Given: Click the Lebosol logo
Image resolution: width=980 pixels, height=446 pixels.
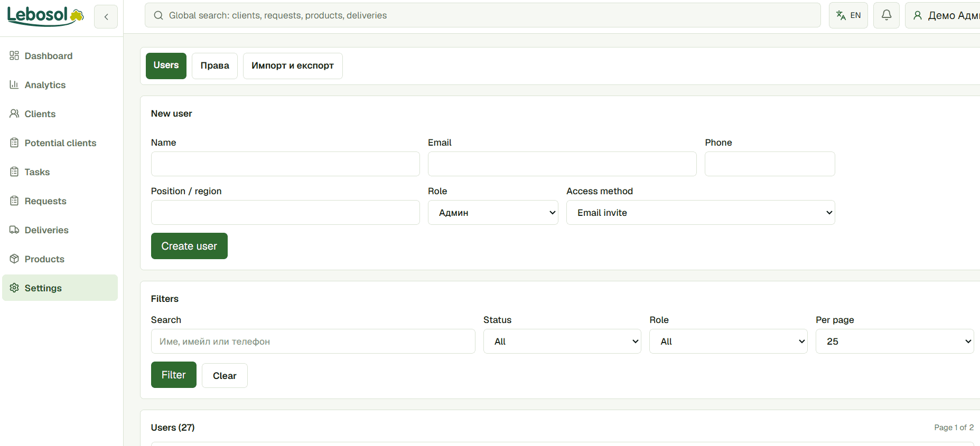Looking at the screenshot, I should 45,16.
